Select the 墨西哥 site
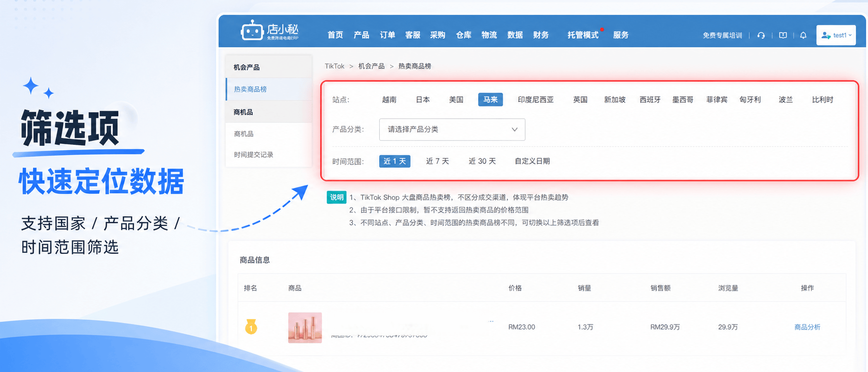Screen dimensions: 868x372 [x=683, y=100]
